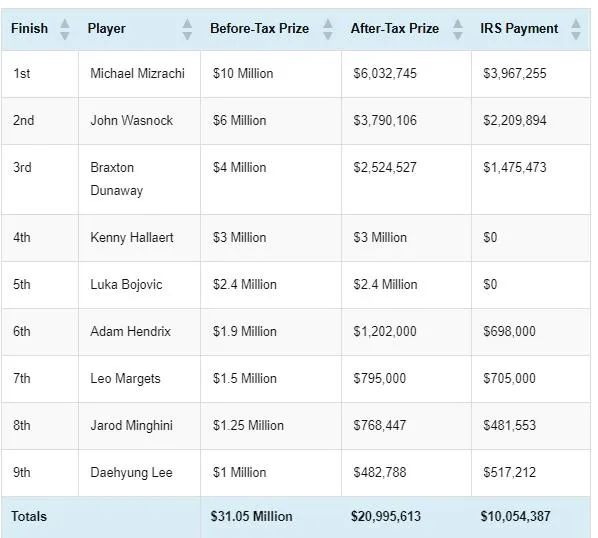Select Daehyung Lee 9th place cell
Image resolution: width=598 pixels, height=538 pixels.
[40, 473]
